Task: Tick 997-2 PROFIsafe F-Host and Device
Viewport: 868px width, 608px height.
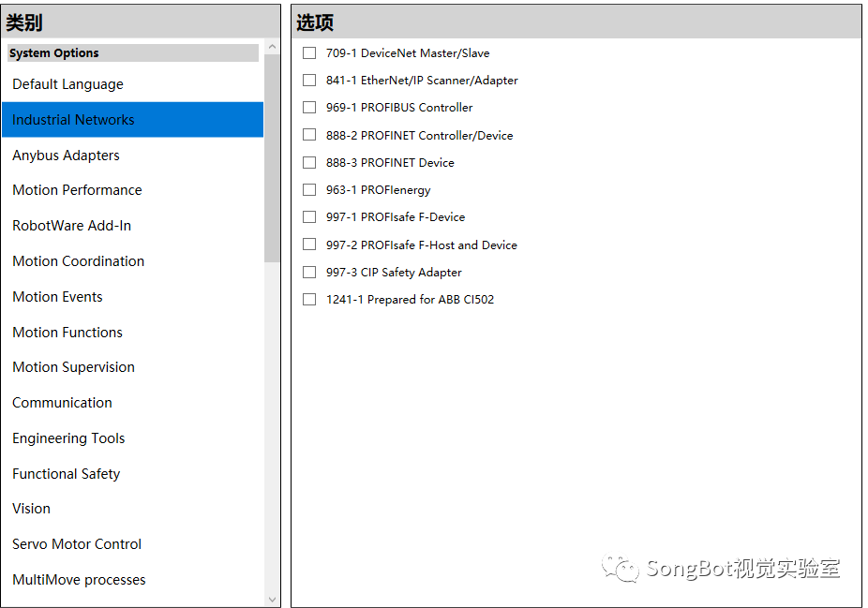Action: point(309,245)
